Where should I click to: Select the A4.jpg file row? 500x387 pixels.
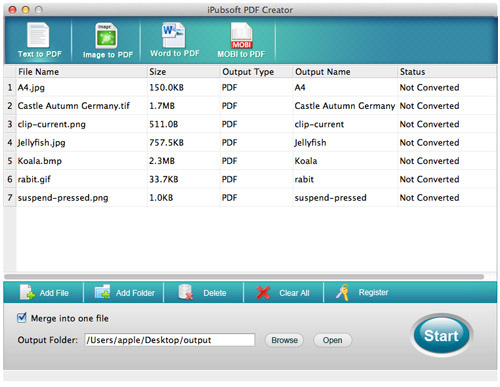click(x=250, y=87)
